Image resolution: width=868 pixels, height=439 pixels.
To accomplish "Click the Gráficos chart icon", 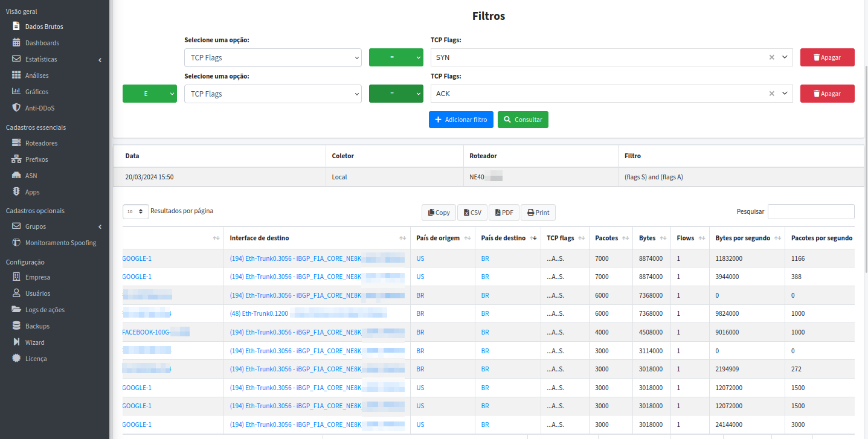I will pyautogui.click(x=16, y=92).
